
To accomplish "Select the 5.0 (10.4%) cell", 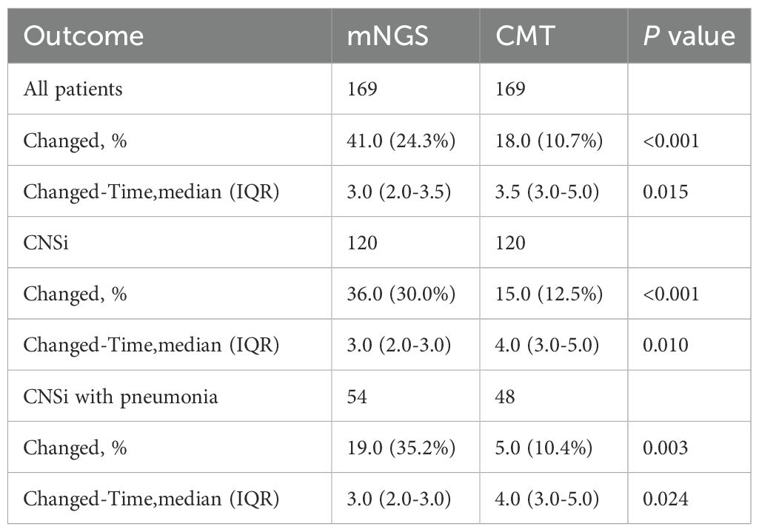I will point(544,448).
